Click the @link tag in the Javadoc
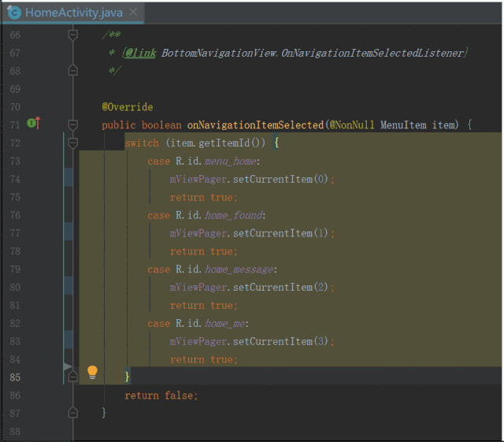The image size is (504, 442). pos(139,53)
